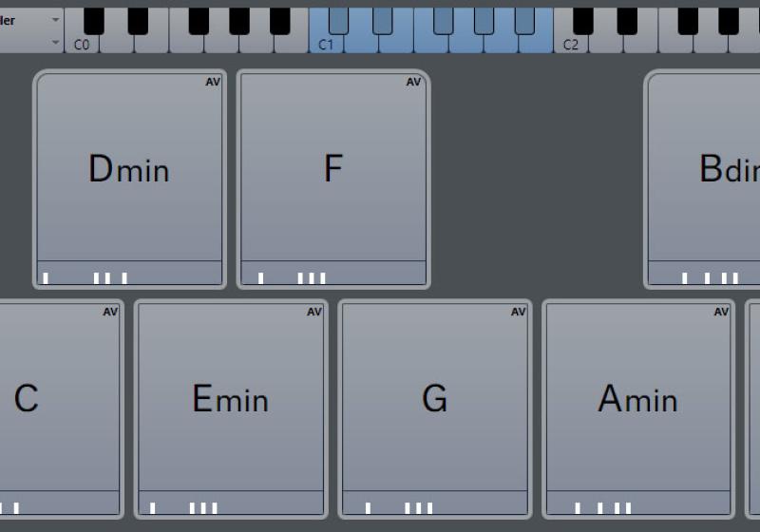Viewport: 760px width, 532px height.
Task: Click the AV indicator on F pad
Action: click(413, 82)
